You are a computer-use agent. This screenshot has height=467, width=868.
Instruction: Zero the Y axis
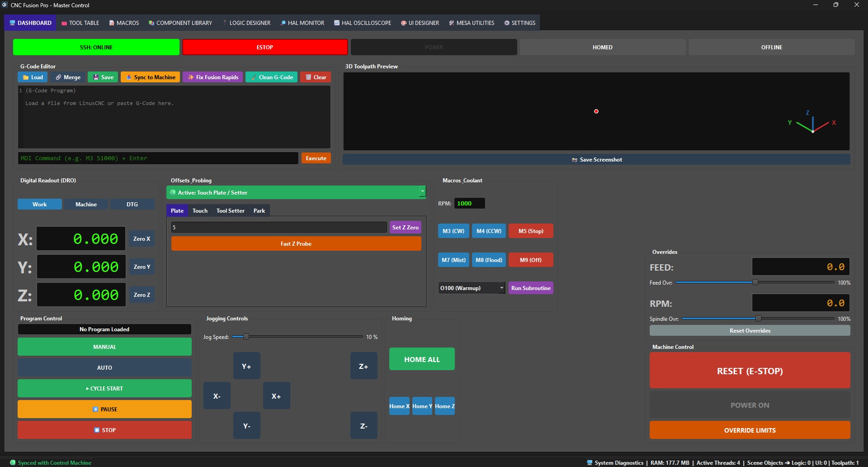coord(142,267)
